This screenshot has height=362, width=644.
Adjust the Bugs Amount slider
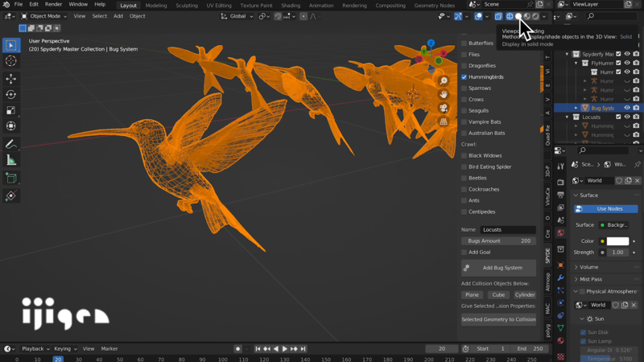(498, 241)
